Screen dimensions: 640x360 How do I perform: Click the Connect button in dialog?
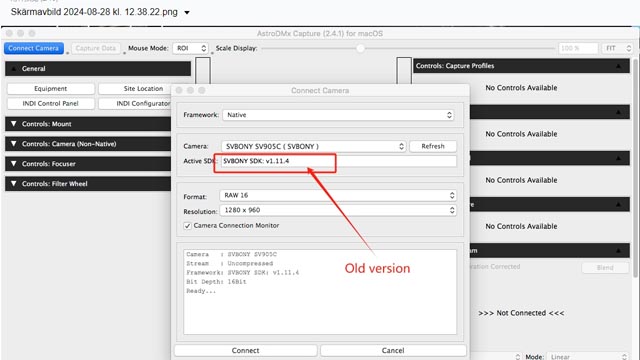[246, 350]
